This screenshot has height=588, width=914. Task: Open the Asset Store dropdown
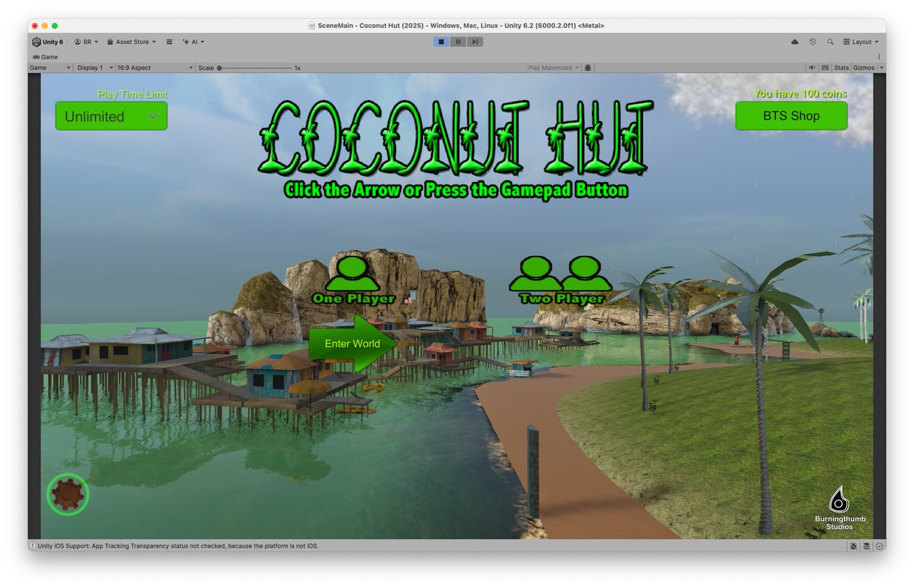click(131, 42)
